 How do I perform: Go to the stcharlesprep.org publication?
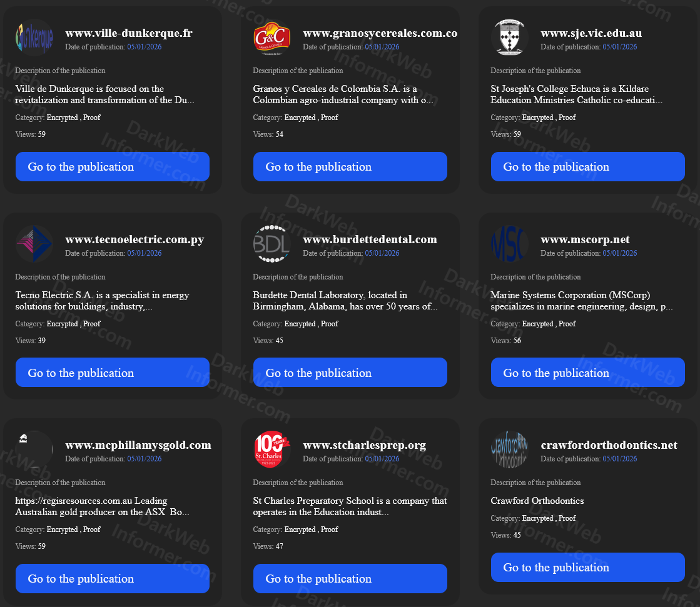click(350, 579)
